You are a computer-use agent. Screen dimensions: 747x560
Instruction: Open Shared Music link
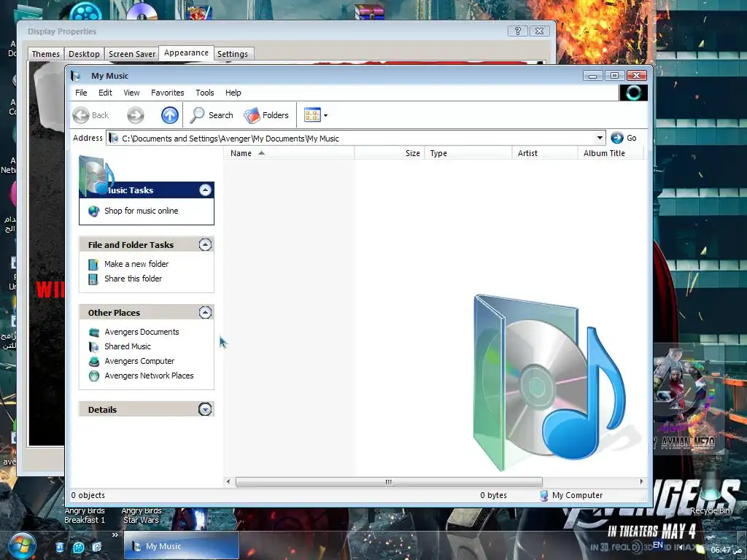(x=127, y=346)
